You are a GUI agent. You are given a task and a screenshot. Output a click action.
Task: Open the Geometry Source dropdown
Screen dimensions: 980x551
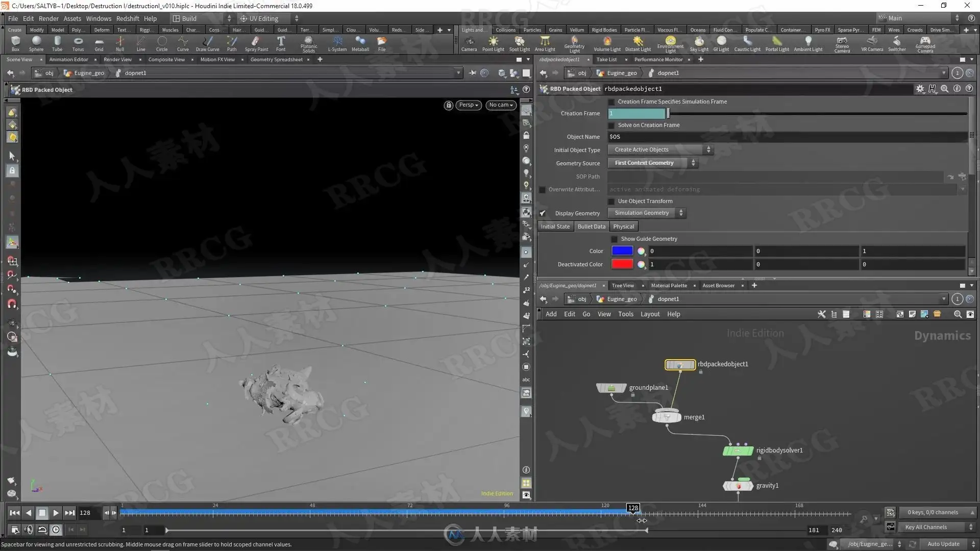click(652, 163)
